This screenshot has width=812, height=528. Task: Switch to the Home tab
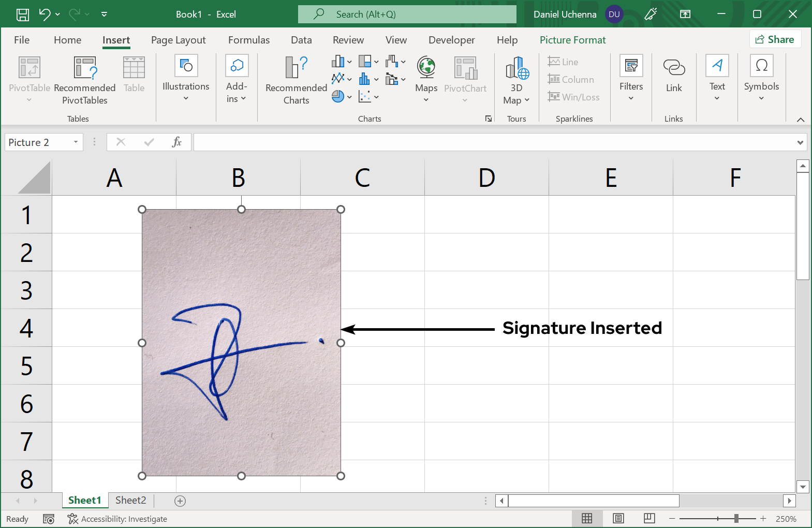coord(67,40)
